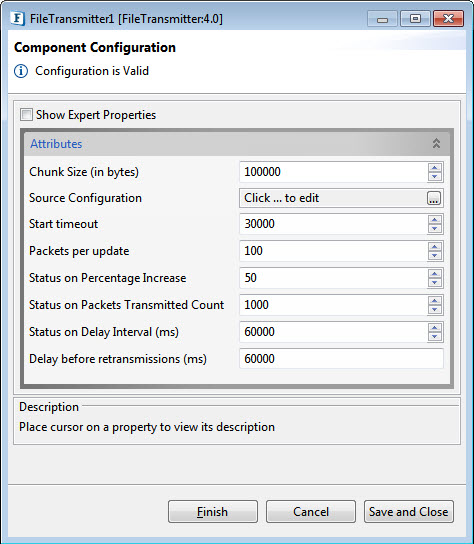The image size is (474, 544).
Task: Click the Chunk Size input field
Action: (x=333, y=172)
